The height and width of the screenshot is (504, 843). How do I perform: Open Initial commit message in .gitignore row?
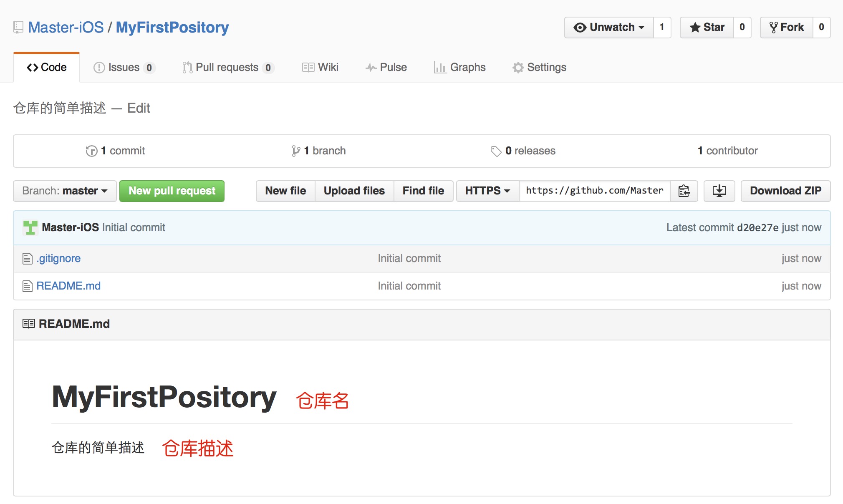pyautogui.click(x=409, y=258)
